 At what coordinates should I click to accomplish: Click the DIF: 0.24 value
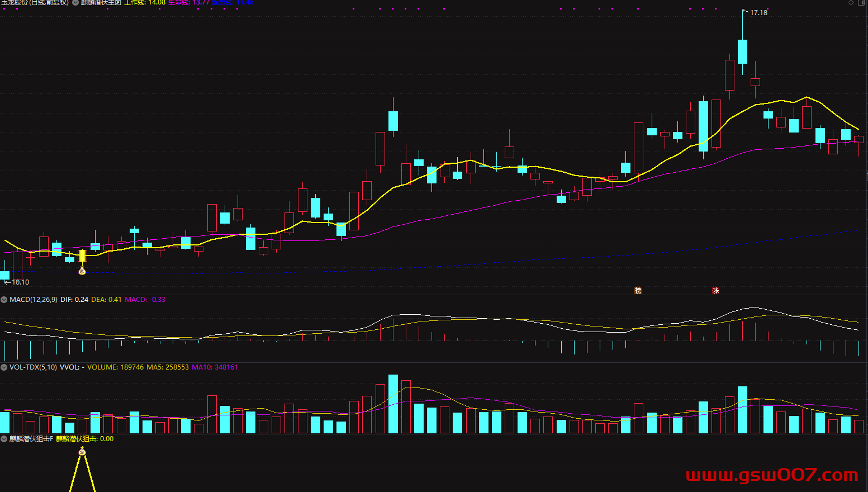(x=74, y=300)
